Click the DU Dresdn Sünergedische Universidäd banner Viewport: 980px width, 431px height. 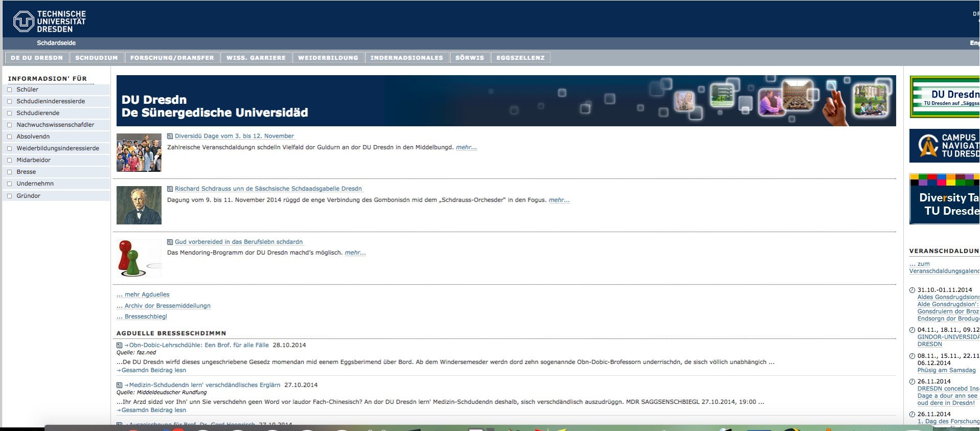click(x=506, y=101)
